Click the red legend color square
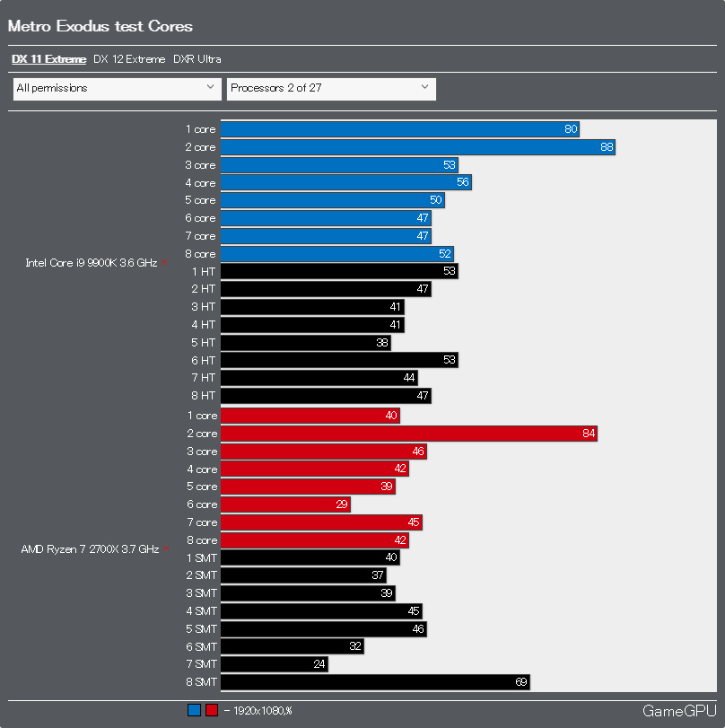The image size is (725, 728). pyautogui.click(x=212, y=710)
